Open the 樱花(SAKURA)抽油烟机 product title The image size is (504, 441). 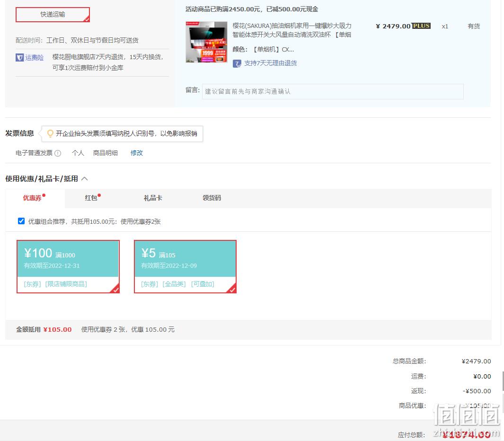coord(292,30)
